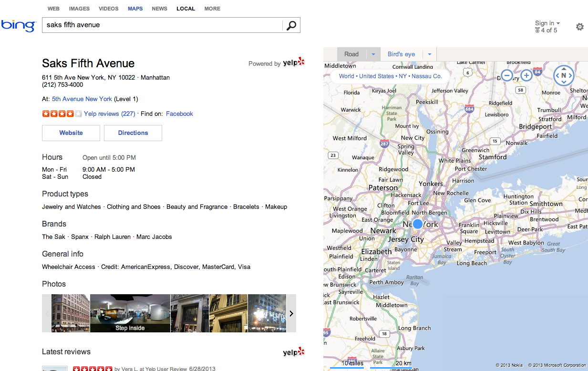The image size is (588, 371).
Task: Click the phone number (212) 753-4000
Action: [62, 85]
